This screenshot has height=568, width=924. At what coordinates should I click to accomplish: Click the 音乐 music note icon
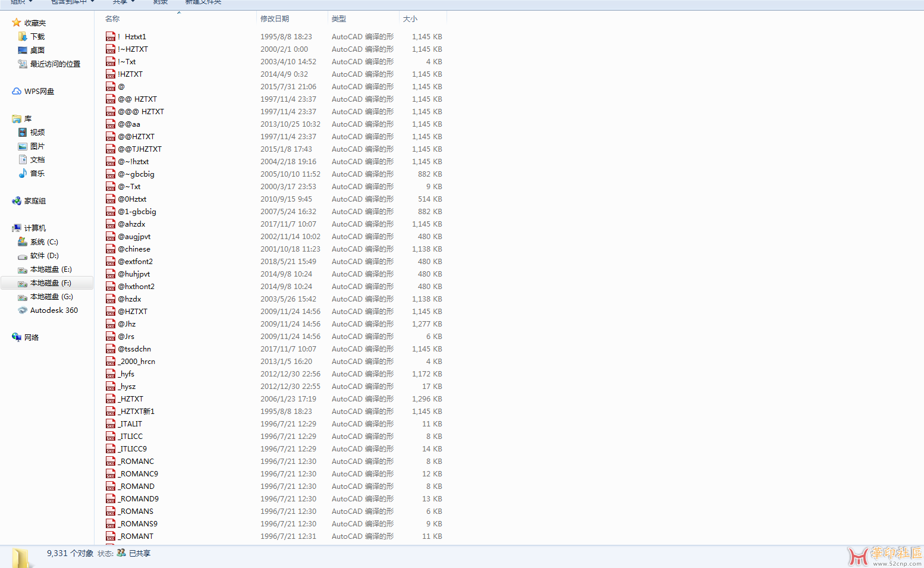coord(23,174)
